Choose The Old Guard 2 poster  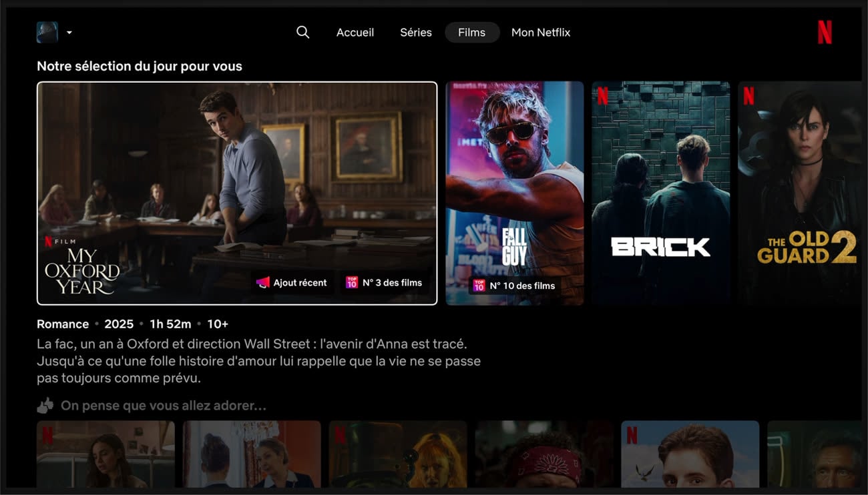point(800,193)
